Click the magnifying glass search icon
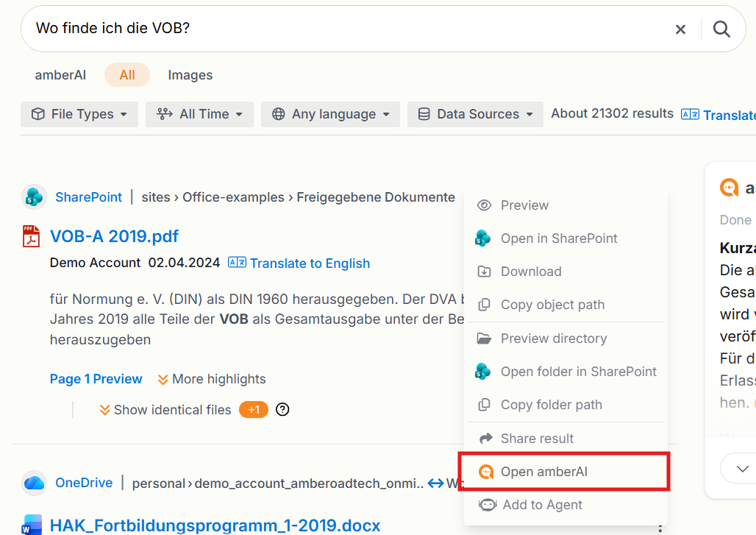The width and height of the screenshot is (756, 535). point(721,29)
